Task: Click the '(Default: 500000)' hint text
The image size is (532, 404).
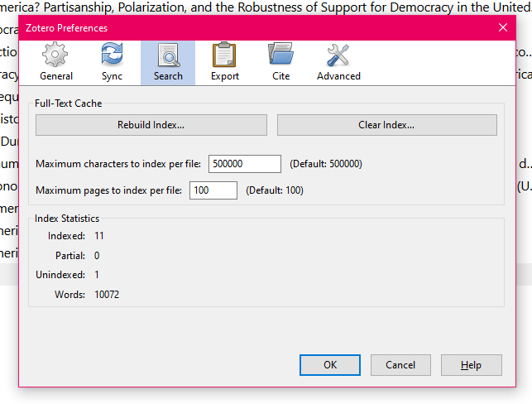Action: pyautogui.click(x=326, y=164)
